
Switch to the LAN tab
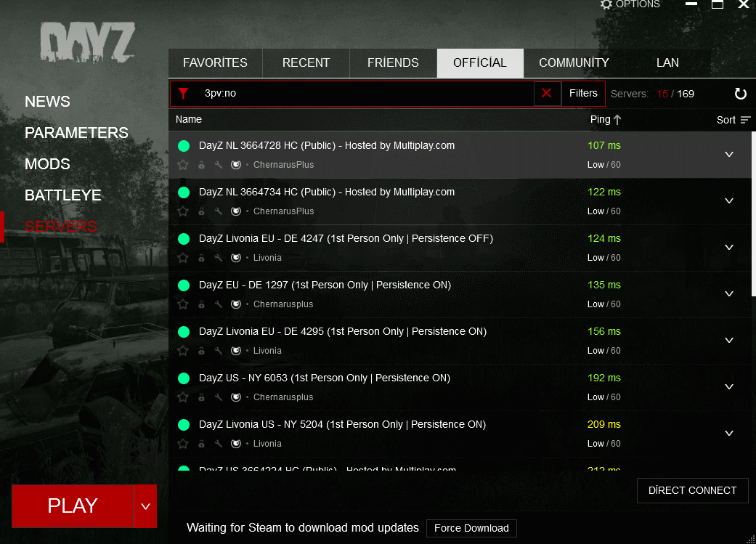667,62
